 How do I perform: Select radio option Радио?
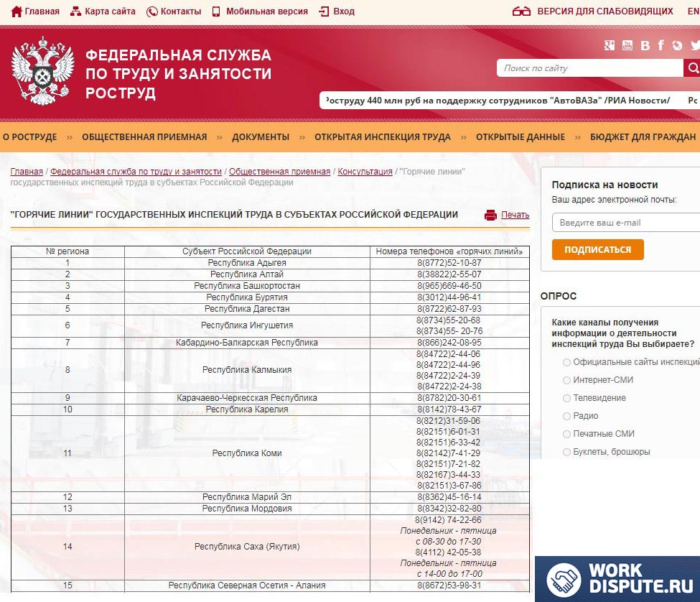[x=566, y=416]
